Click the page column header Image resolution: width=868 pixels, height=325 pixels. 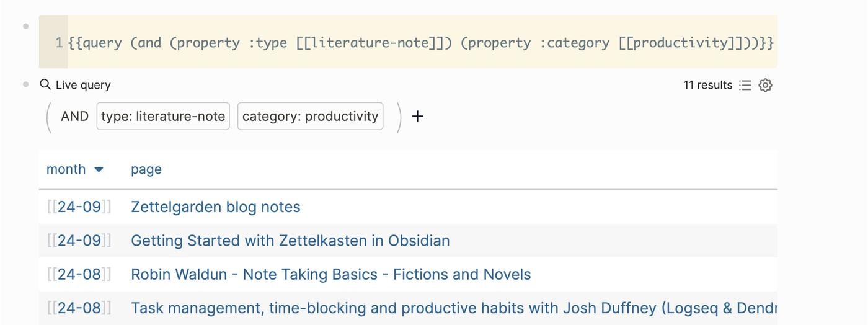[146, 169]
